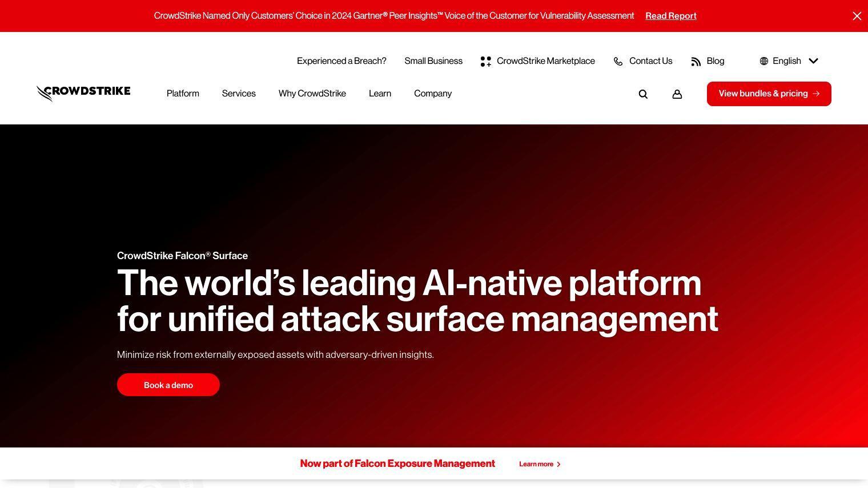Open the search magnifier icon
The image size is (868, 488).
(643, 94)
